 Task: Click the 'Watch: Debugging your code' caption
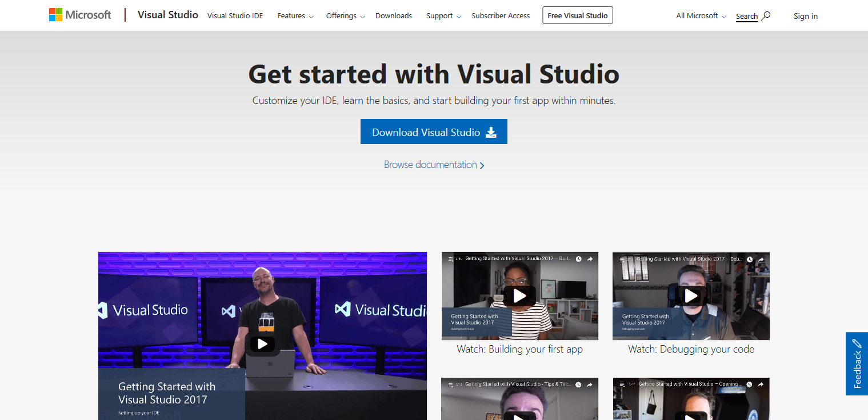691,349
